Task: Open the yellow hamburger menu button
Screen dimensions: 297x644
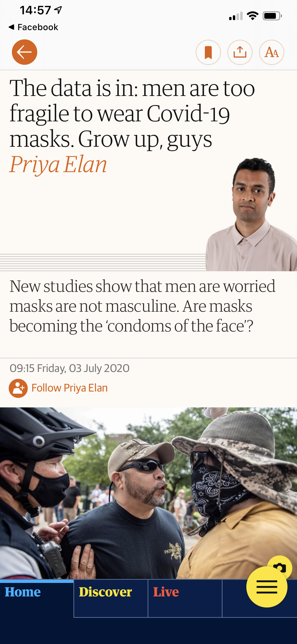Action: tap(267, 587)
